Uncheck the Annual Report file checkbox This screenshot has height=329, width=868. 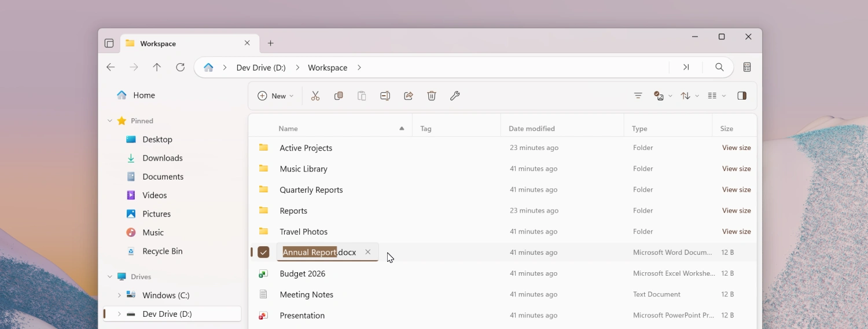(x=263, y=253)
